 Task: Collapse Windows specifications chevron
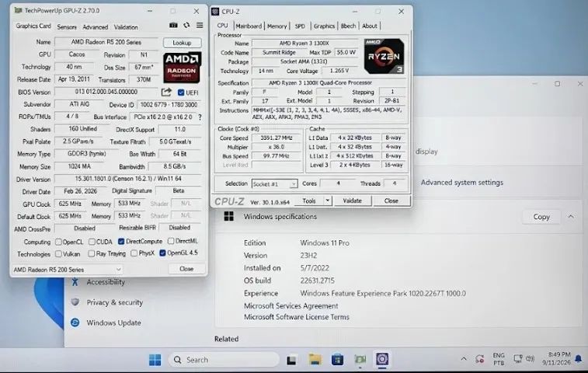click(570, 217)
